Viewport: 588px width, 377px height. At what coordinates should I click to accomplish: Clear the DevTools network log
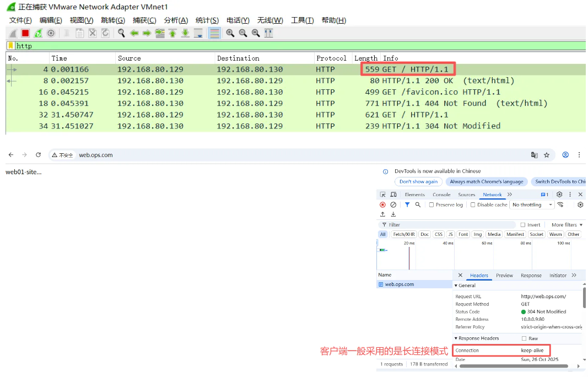coord(393,204)
